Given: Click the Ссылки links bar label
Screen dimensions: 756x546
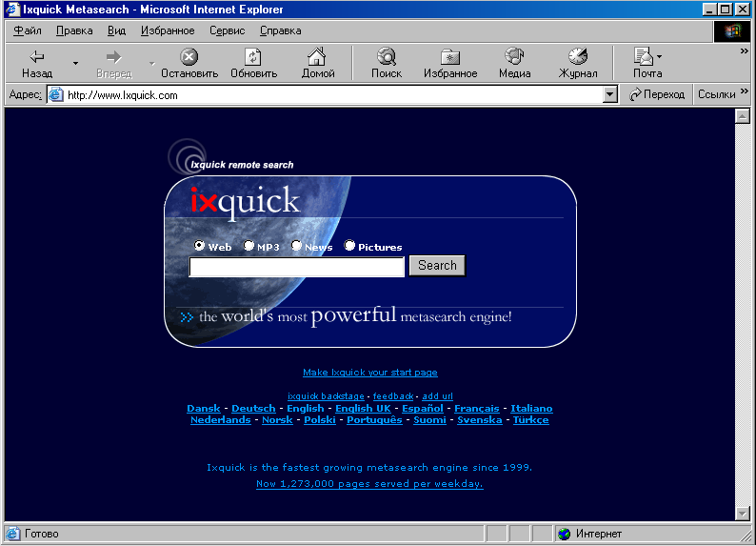Looking at the screenshot, I should (716, 94).
